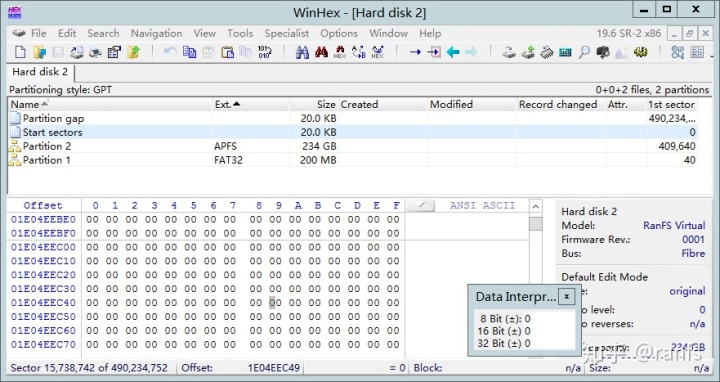The height and width of the screenshot is (382, 720).
Task: Open the Navigation menu
Action: (x=157, y=33)
